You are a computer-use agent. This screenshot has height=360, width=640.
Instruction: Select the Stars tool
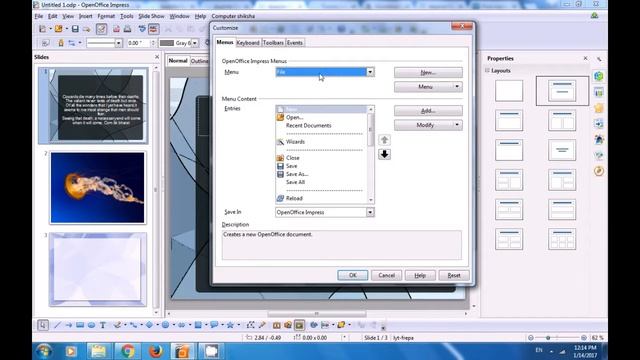(x=230, y=325)
